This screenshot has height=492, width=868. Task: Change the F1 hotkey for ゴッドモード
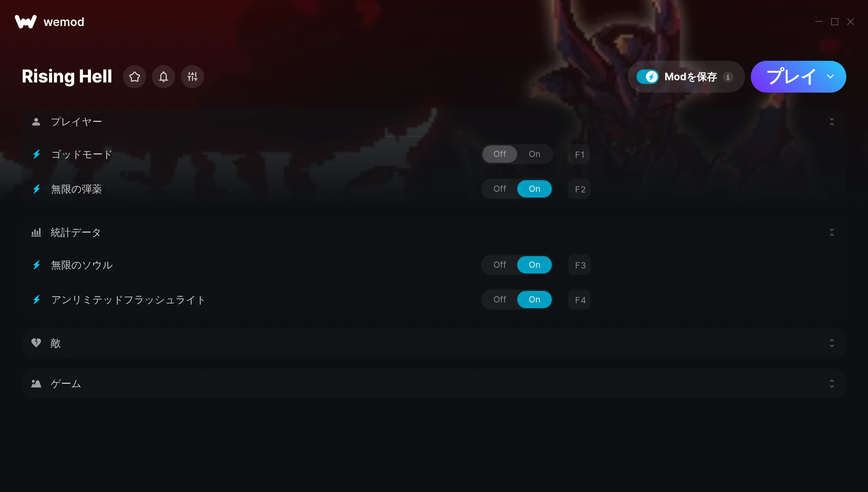point(579,154)
